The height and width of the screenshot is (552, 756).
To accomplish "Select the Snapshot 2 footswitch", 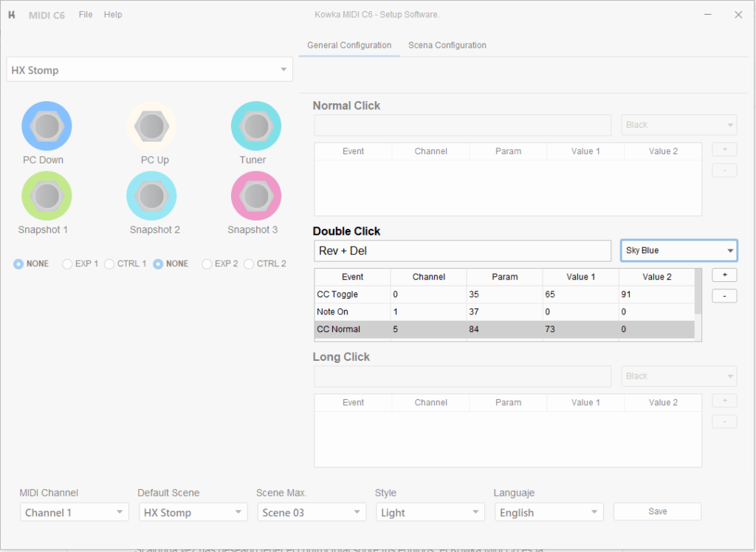I will 151,196.
